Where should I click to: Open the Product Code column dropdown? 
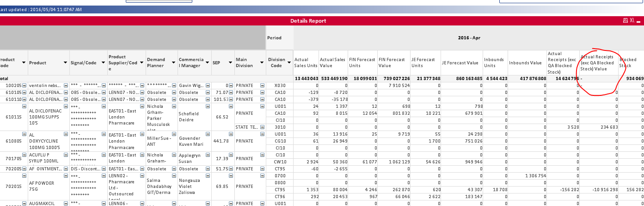pos(23,62)
